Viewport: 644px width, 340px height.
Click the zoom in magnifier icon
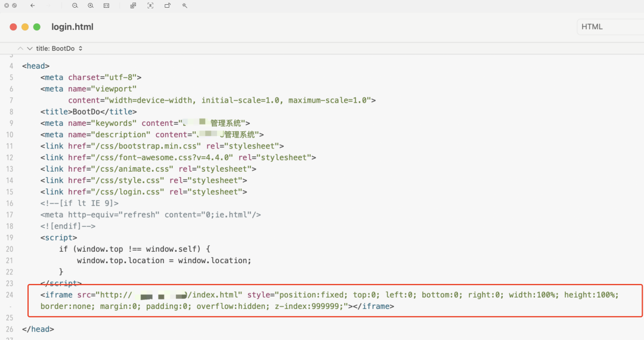(x=91, y=6)
